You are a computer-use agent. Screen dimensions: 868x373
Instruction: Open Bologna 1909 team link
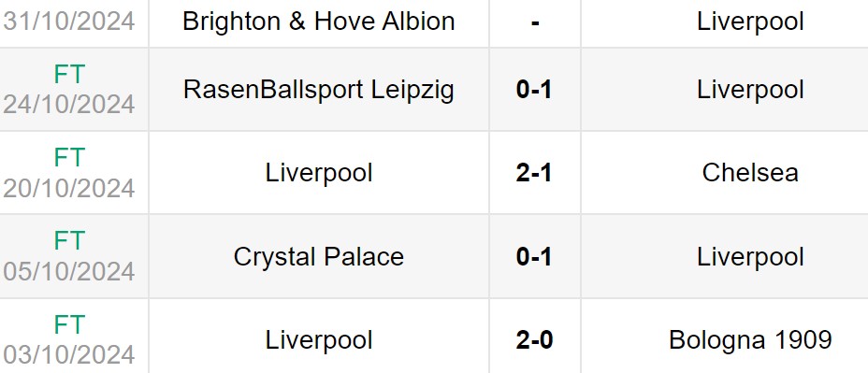point(750,339)
